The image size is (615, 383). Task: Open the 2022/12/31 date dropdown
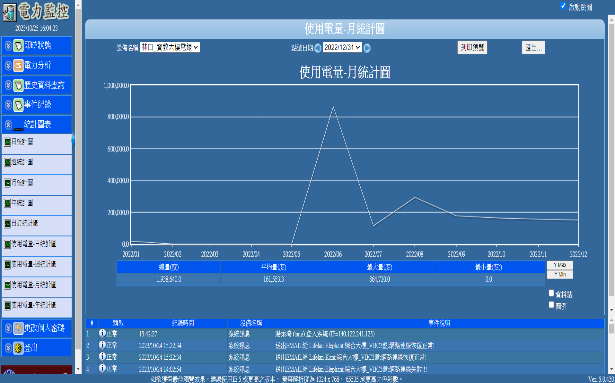tap(342, 47)
